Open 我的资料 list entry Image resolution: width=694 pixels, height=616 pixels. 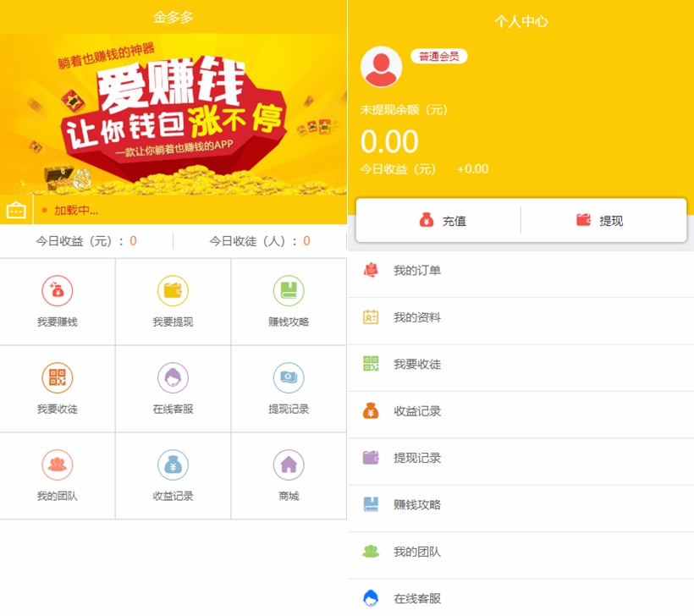521,322
